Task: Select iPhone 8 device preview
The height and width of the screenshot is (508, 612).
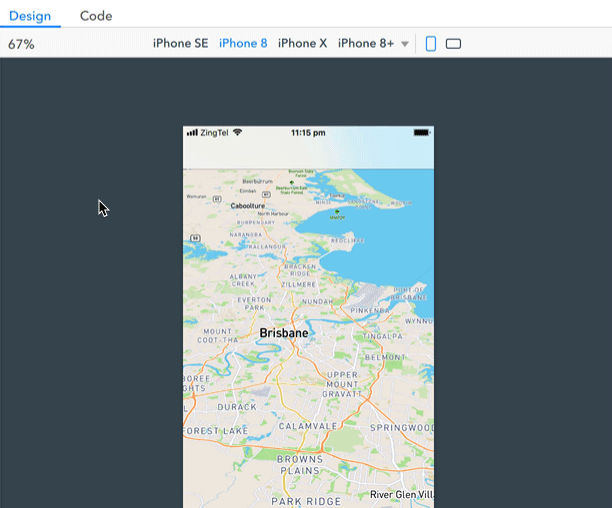Action: point(243,43)
